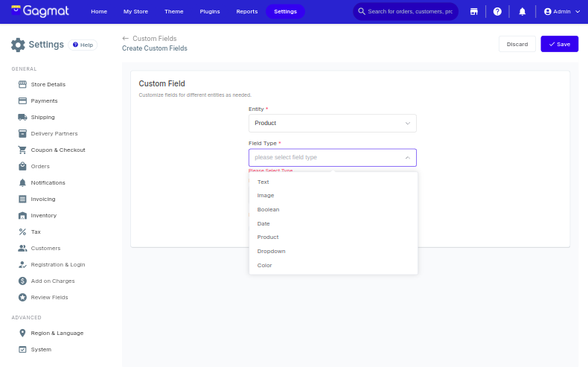Open Orders settings
Image resolution: width=588 pixels, height=367 pixels.
40,166
